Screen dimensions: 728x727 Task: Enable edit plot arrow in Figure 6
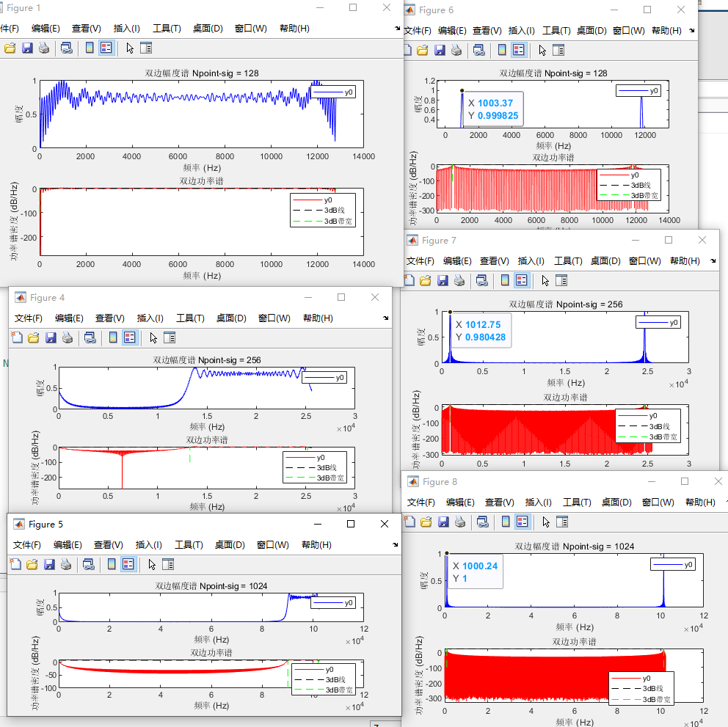(542, 50)
